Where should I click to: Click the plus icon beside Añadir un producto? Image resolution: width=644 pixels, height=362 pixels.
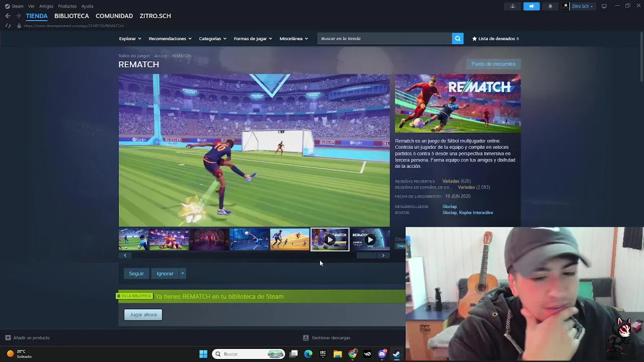pos(8,338)
